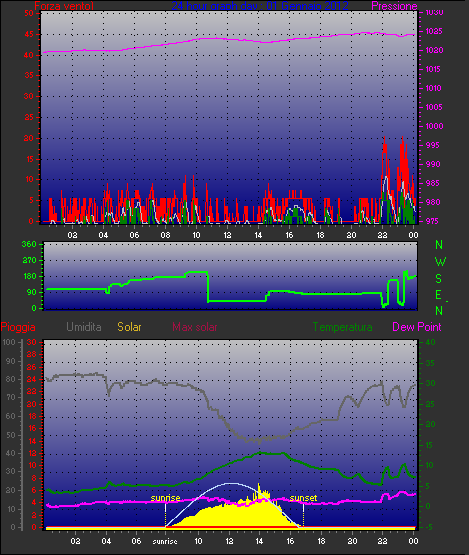Click the green 'Temperatura' legend label

[x=342, y=327]
